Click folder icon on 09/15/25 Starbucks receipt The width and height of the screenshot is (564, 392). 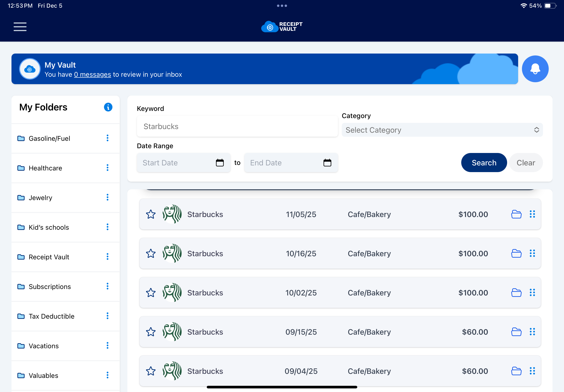pos(516,332)
